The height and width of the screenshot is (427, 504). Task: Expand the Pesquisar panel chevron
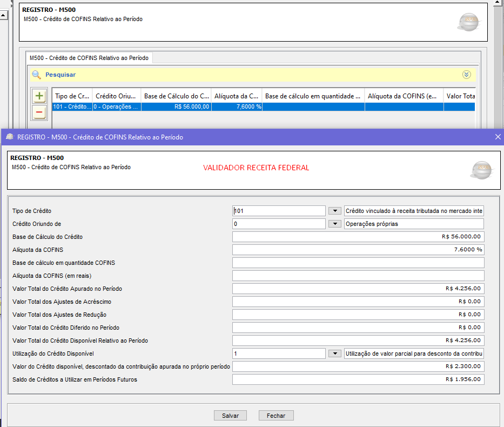[x=466, y=75]
